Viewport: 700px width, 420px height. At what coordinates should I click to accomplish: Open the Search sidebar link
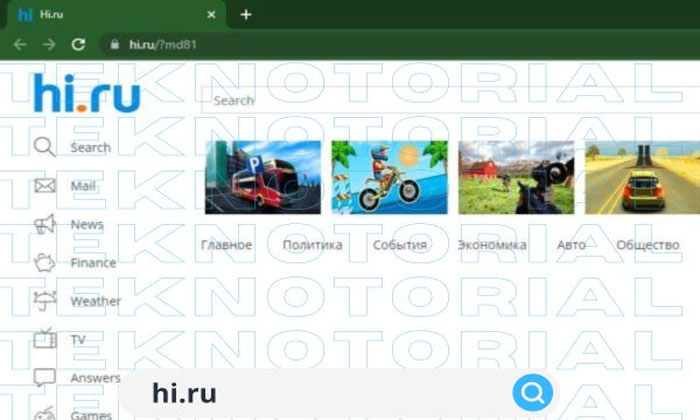click(91, 147)
